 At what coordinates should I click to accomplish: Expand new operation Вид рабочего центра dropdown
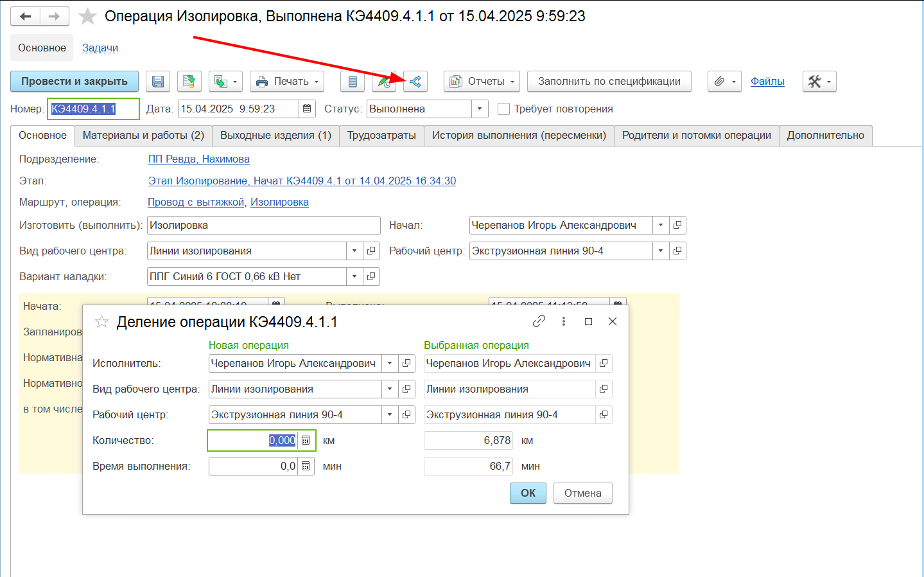pyautogui.click(x=390, y=389)
